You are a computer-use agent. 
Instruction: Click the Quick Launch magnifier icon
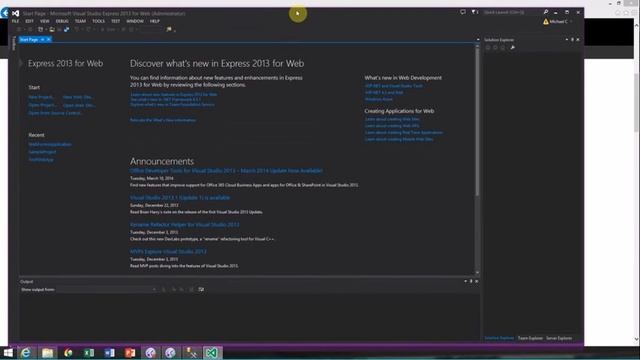(546, 12)
